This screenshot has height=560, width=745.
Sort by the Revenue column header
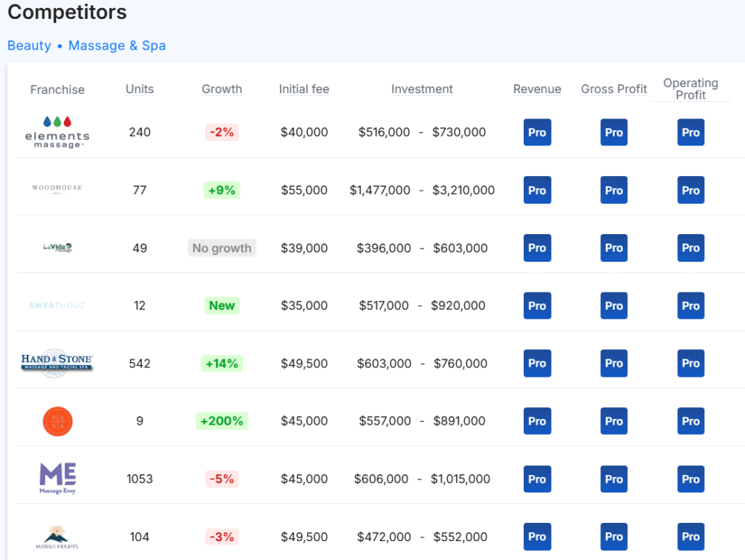538,89
